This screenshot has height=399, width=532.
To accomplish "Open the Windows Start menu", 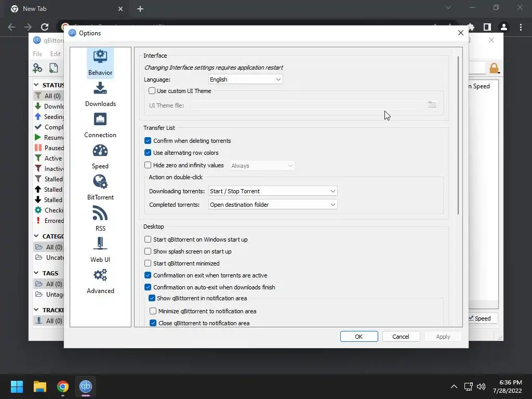I will [17, 387].
